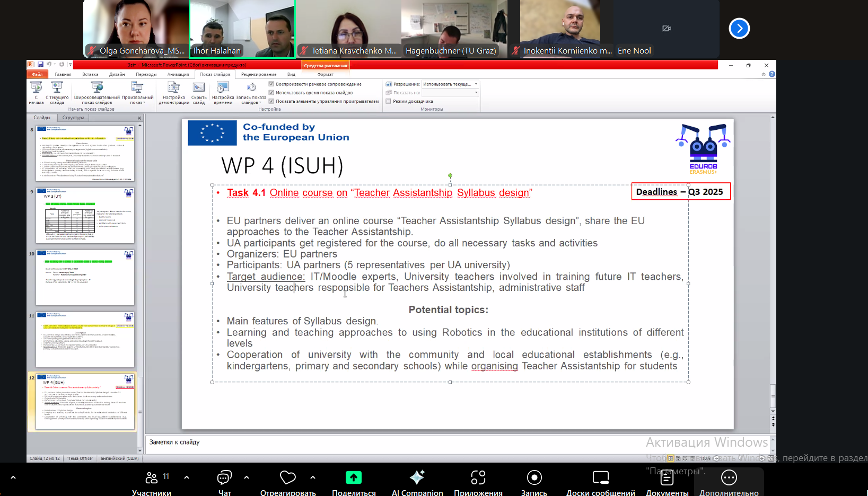The image size is (868, 496).
Task: Click the Файл file button
Action: 37,75
